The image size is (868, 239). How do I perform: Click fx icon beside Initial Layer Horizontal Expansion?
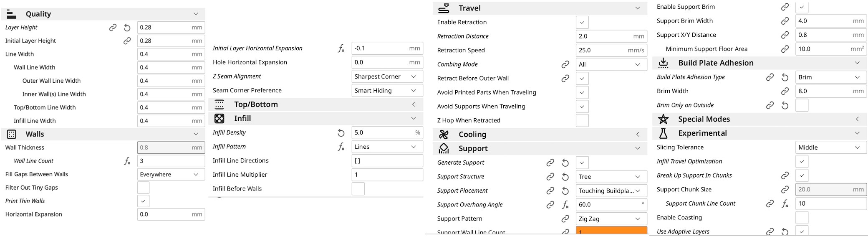341,48
